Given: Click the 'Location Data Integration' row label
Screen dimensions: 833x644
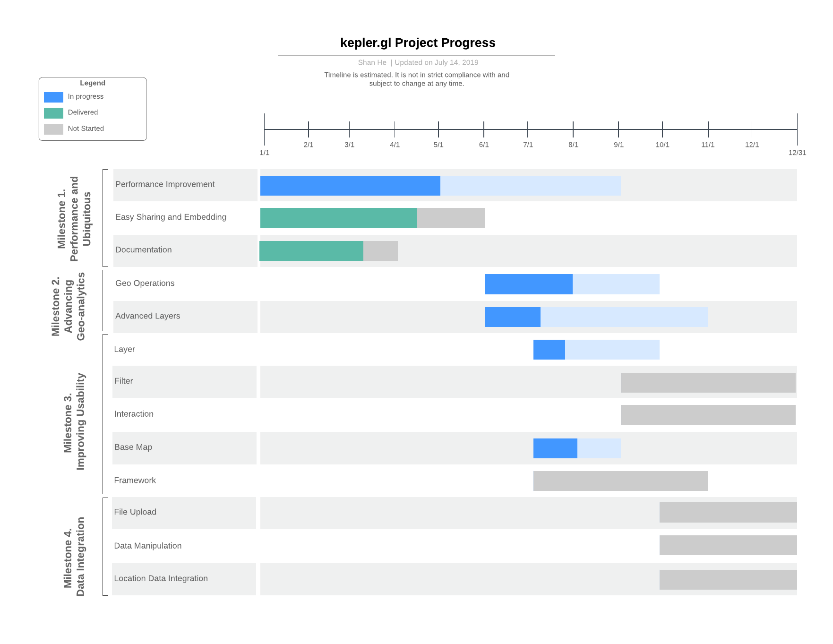Looking at the screenshot, I should [161, 578].
